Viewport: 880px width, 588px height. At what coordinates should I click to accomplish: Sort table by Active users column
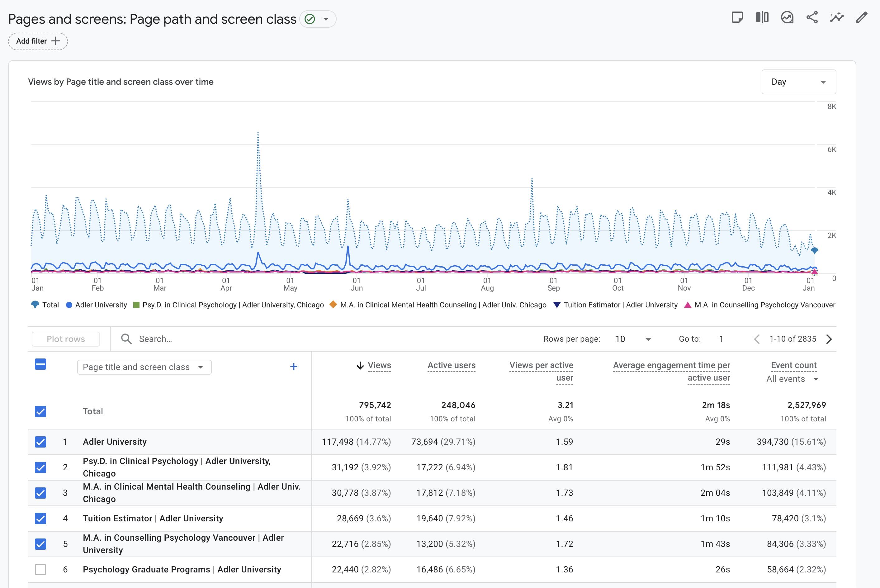point(451,365)
